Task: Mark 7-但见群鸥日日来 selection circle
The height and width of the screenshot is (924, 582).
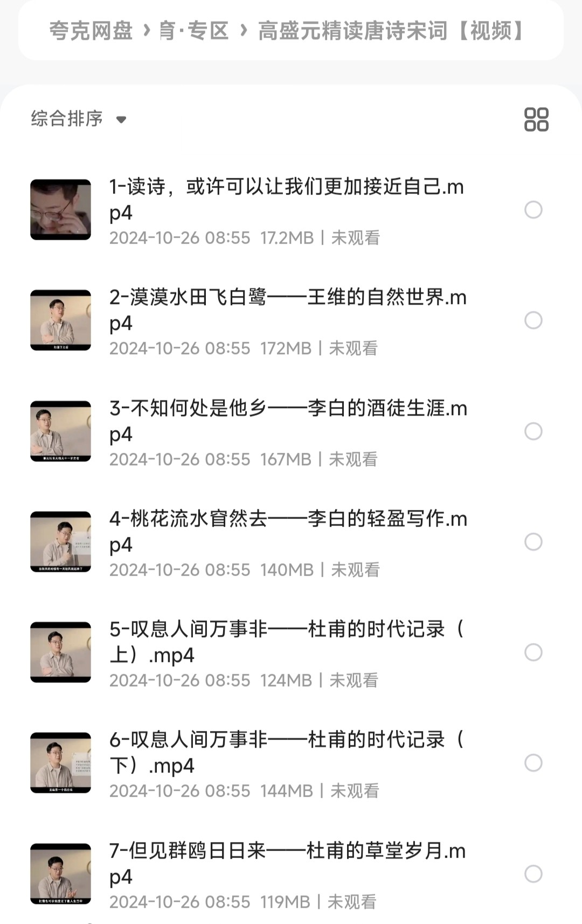Action: pos(533,874)
